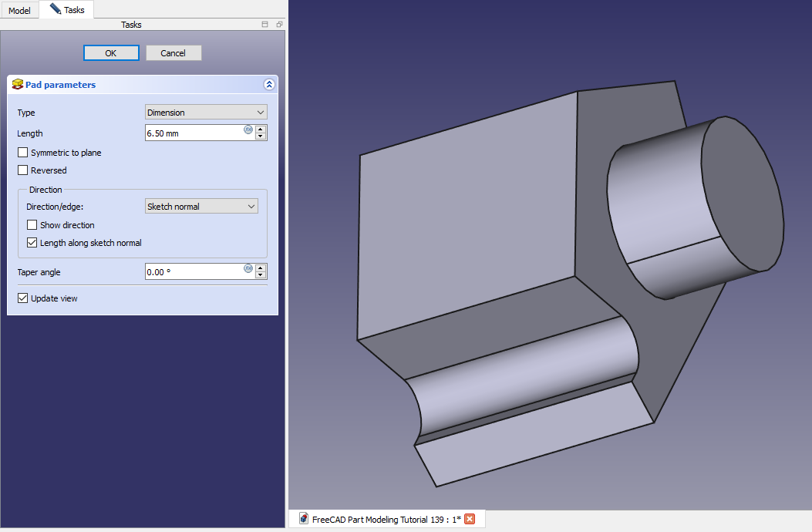
Task: Open expression editor in the Length field
Action: point(248,130)
